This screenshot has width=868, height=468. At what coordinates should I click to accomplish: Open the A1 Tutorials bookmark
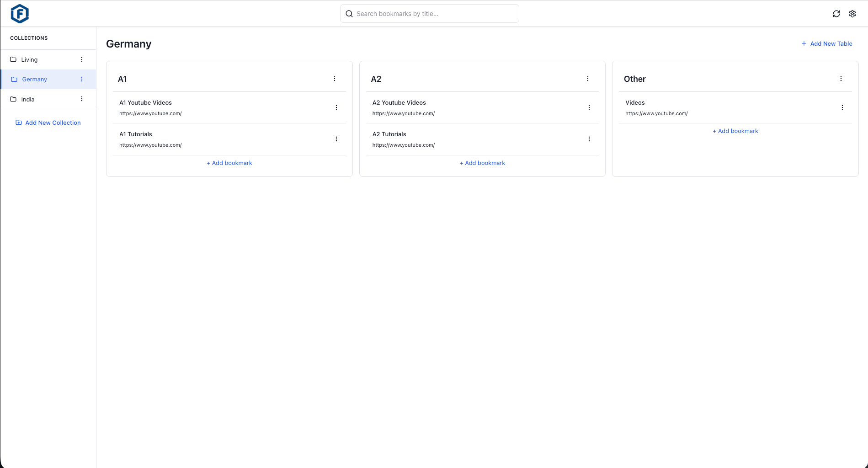[x=136, y=134]
